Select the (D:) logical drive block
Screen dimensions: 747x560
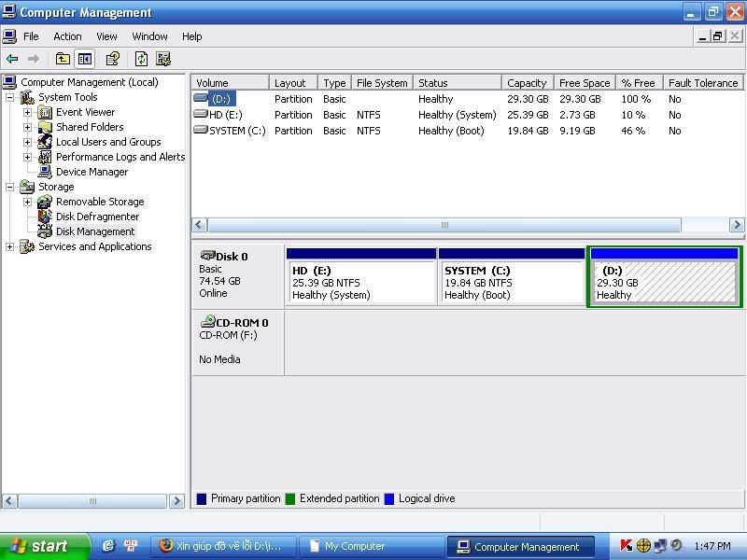(x=665, y=276)
